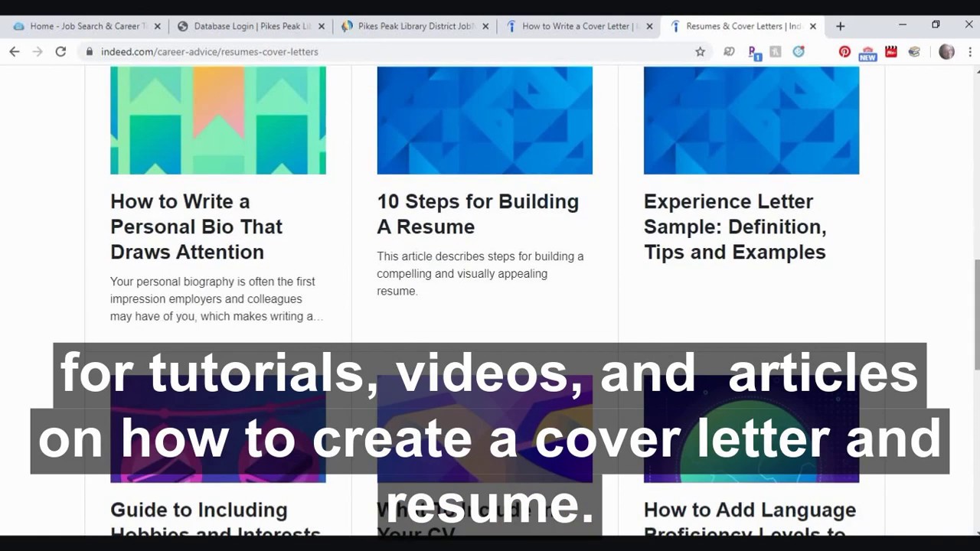Open the stacked books extension icon
The height and width of the screenshot is (551, 980).
(x=914, y=51)
